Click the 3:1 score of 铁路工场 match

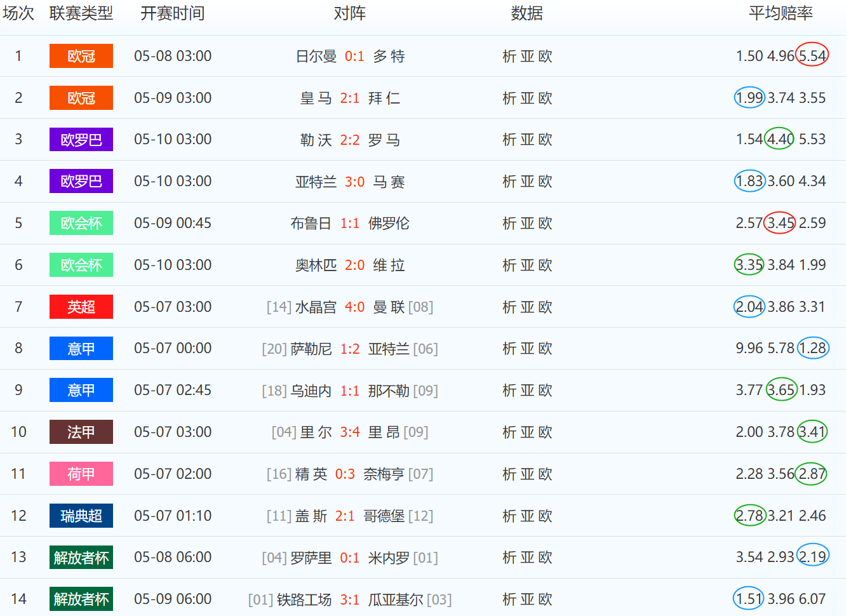click(x=349, y=599)
